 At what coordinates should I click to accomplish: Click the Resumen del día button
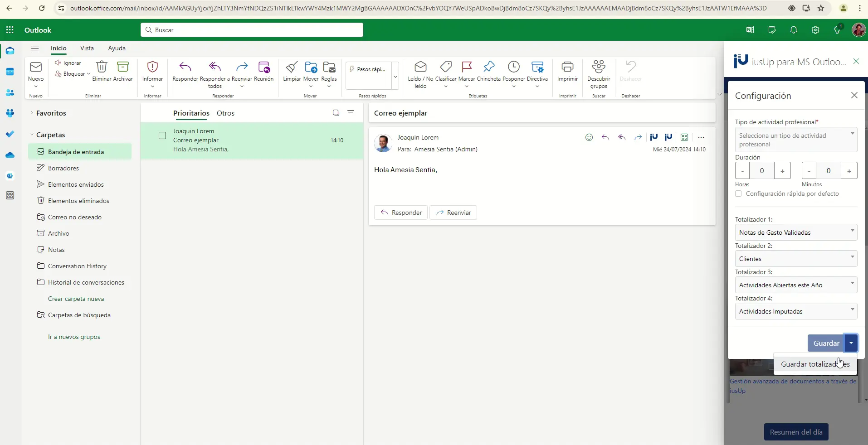coord(796,432)
